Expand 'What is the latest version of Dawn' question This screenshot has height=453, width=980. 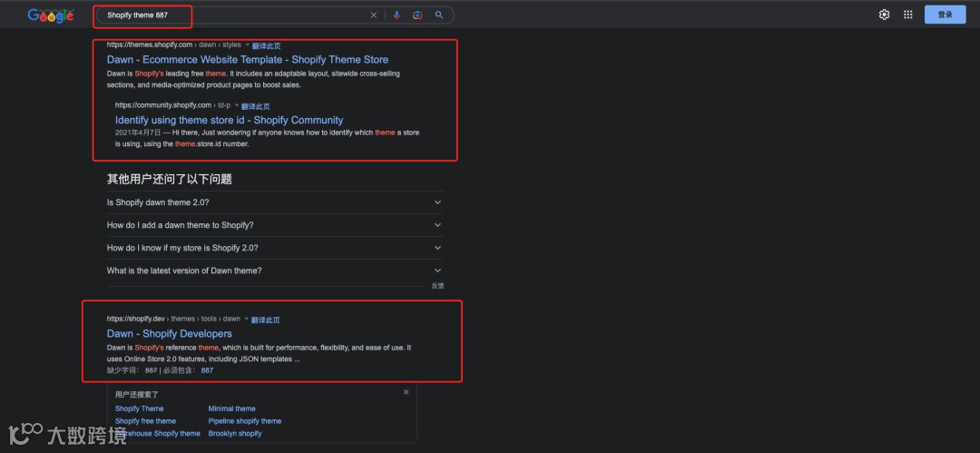[275, 271]
